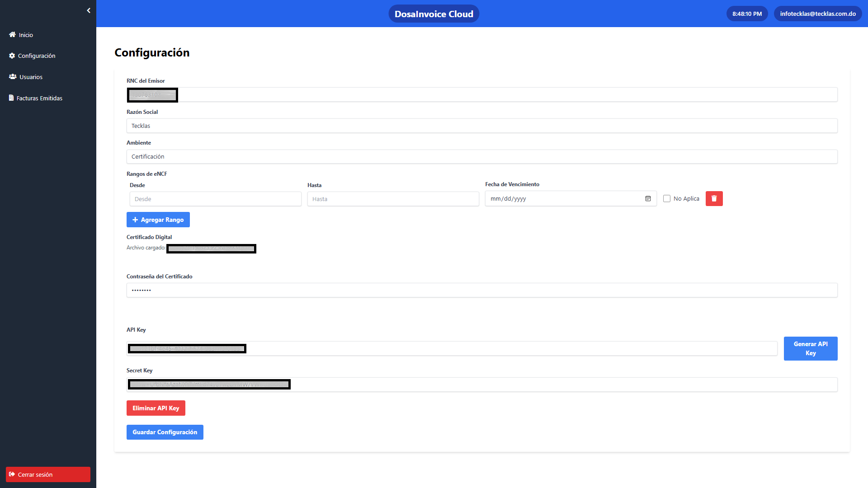Image resolution: width=868 pixels, height=488 pixels.
Task: Click the users icon beside Usuarios
Action: (x=13, y=76)
